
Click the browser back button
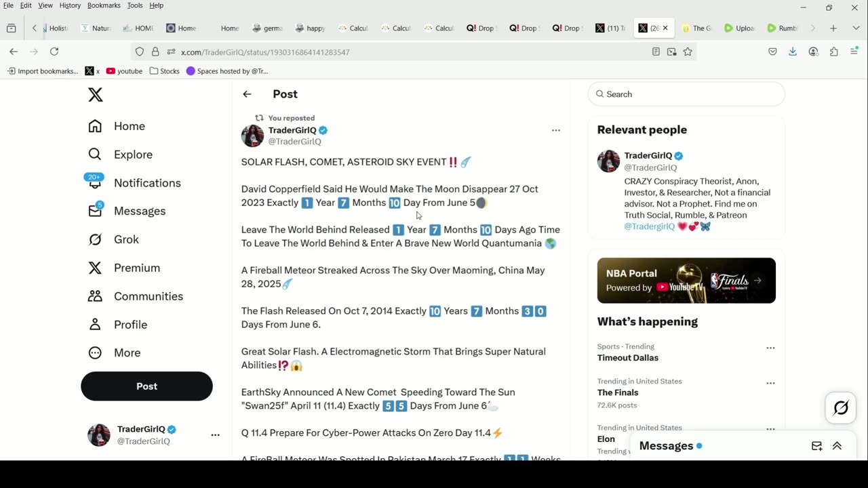pyautogui.click(x=14, y=52)
